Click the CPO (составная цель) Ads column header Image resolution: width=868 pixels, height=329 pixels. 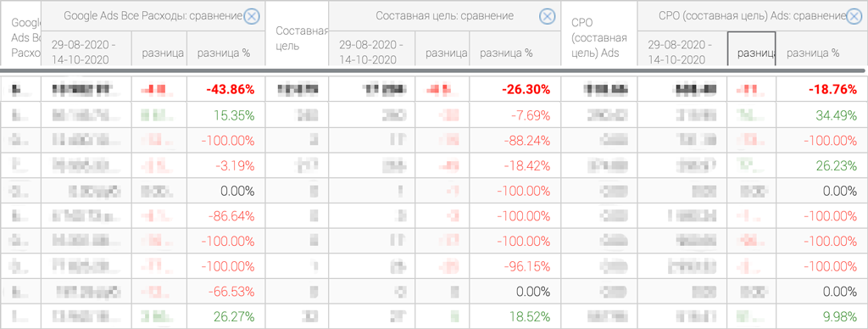tap(599, 39)
